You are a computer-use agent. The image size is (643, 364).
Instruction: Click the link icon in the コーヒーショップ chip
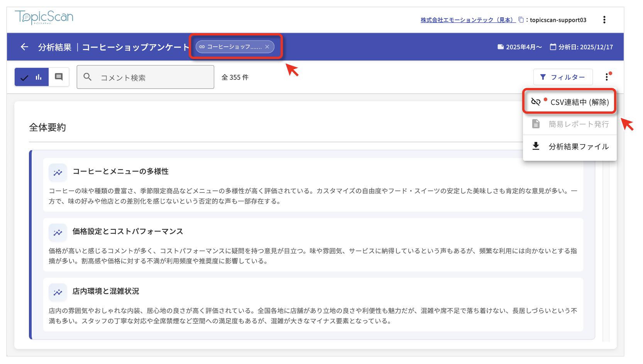click(202, 47)
